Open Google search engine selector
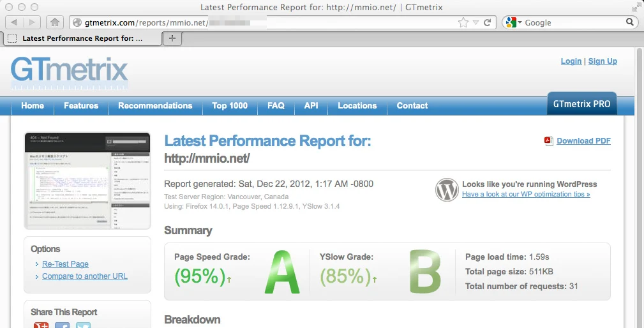The width and height of the screenshot is (644, 328). pyautogui.click(x=514, y=22)
